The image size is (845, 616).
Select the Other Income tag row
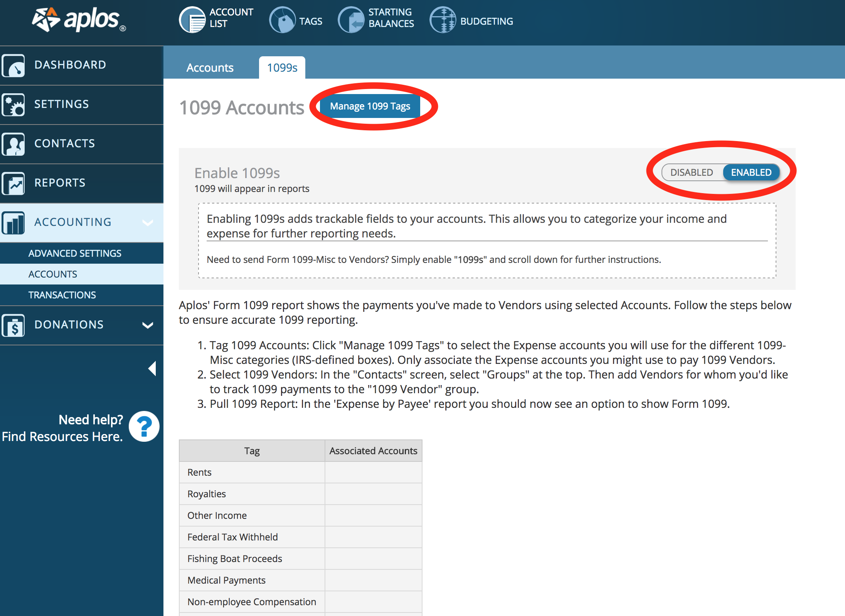(301, 515)
